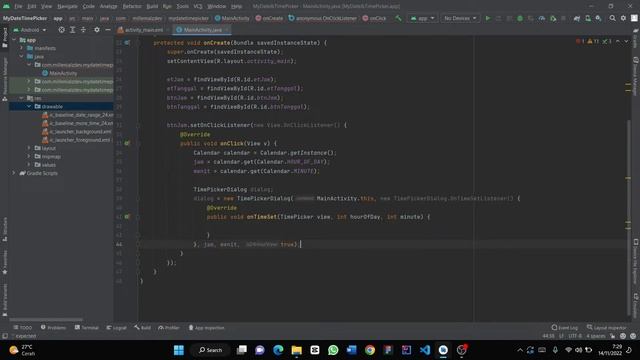The width and height of the screenshot is (640, 360).
Task: Click the Search Everywhere magnifier icon
Action: (613, 18)
